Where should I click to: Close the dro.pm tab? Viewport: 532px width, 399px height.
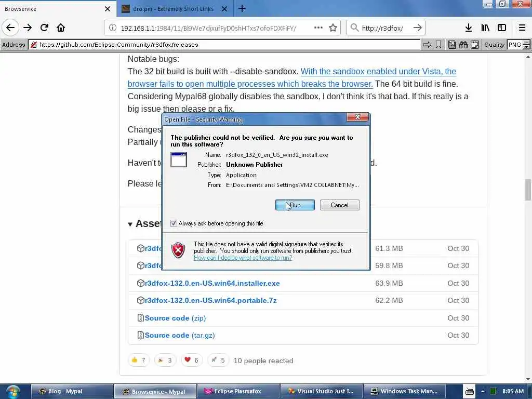coord(224,9)
